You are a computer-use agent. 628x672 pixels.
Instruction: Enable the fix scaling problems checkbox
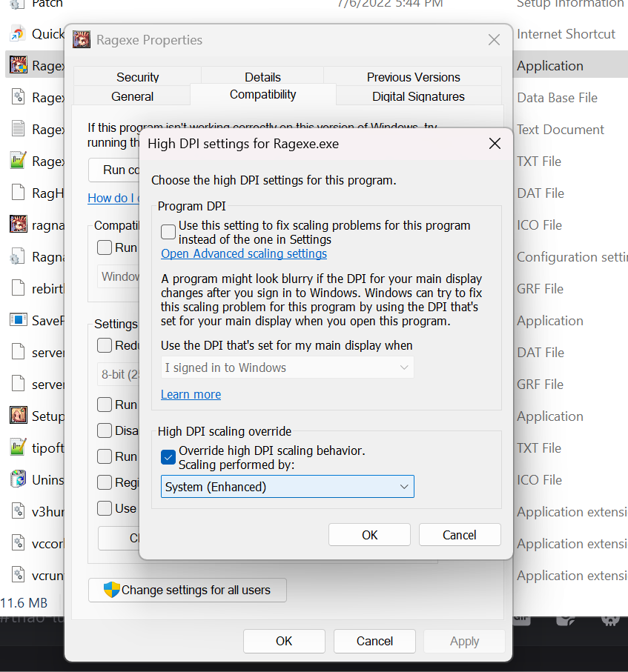[168, 231]
